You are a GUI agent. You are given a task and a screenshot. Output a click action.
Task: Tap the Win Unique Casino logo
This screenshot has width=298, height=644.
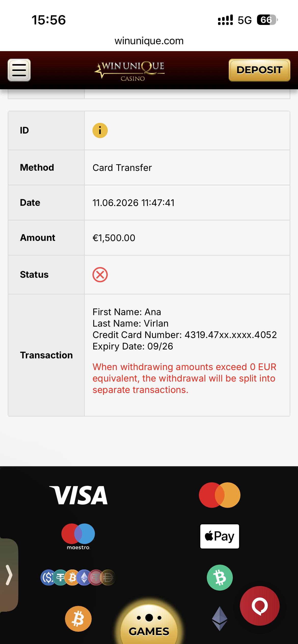pos(130,71)
